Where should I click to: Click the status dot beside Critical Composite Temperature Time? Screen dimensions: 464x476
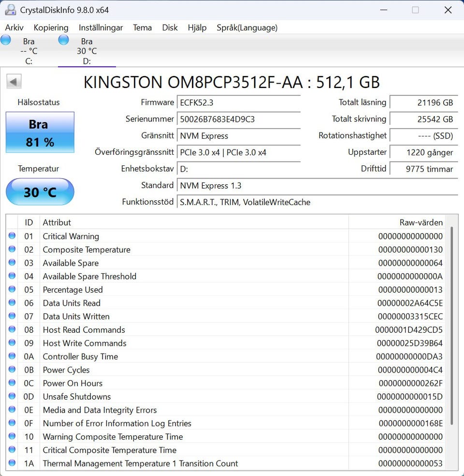[x=12, y=449]
